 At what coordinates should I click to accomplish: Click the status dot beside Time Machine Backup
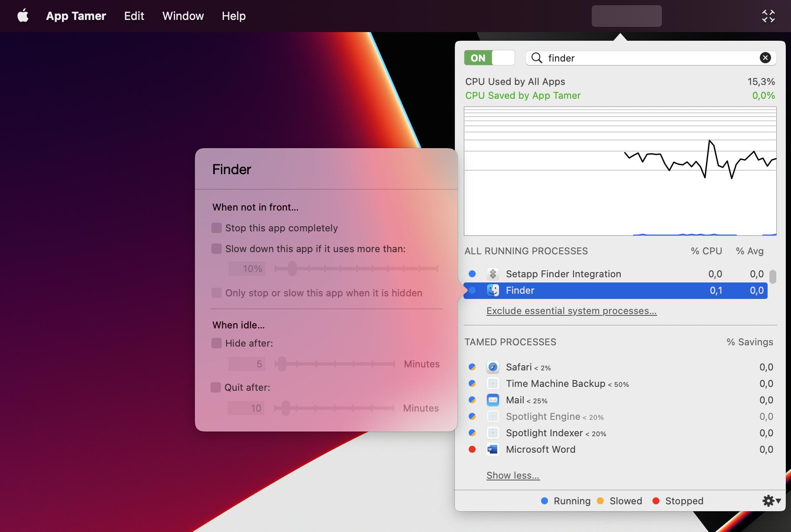(x=472, y=383)
